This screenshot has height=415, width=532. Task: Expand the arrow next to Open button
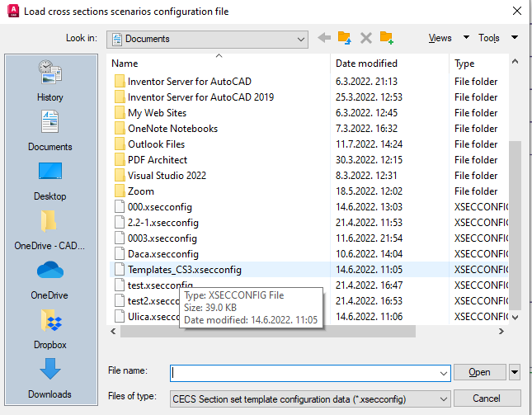pyautogui.click(x=515, y=372)
